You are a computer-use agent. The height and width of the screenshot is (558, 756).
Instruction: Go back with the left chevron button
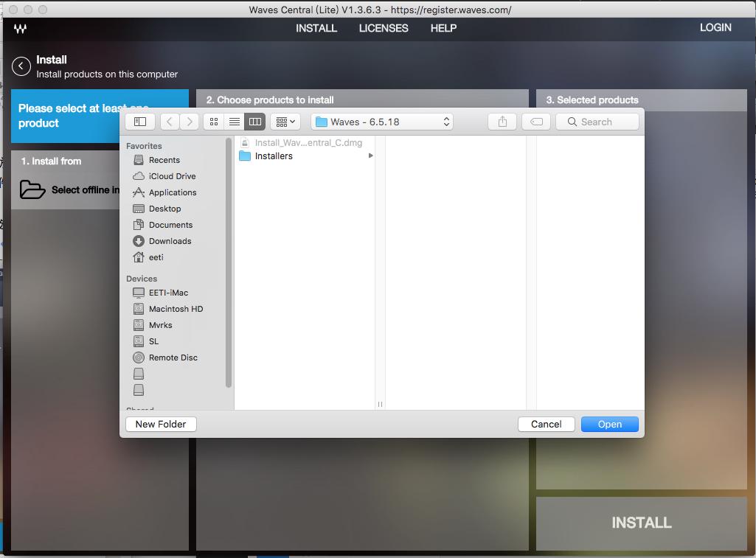pos(170,122)
